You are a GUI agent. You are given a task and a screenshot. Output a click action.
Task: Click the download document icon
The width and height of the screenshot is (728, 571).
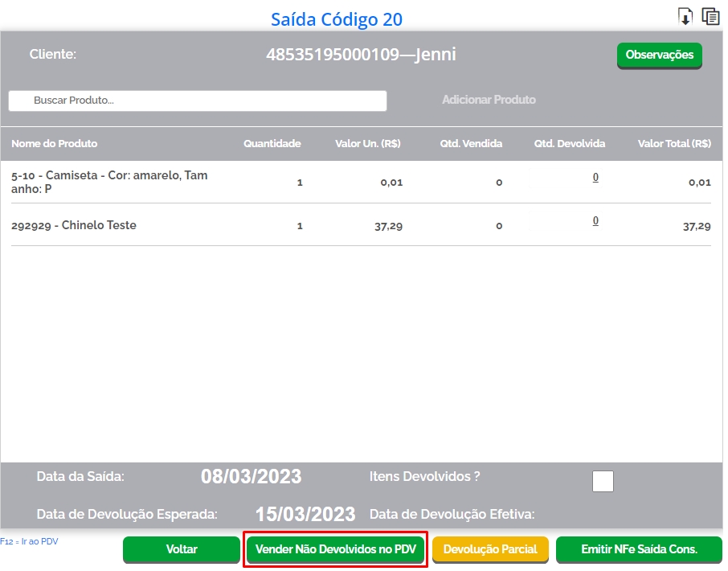pyautogui.click(x=685, y=16)
